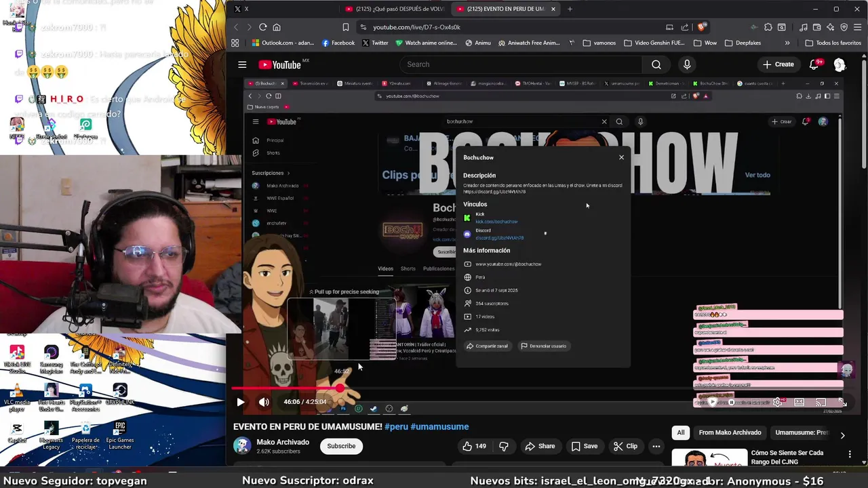Open a new browser tab with plus
The width and height of the screenshot is (868, 488).
pos(570,9)
